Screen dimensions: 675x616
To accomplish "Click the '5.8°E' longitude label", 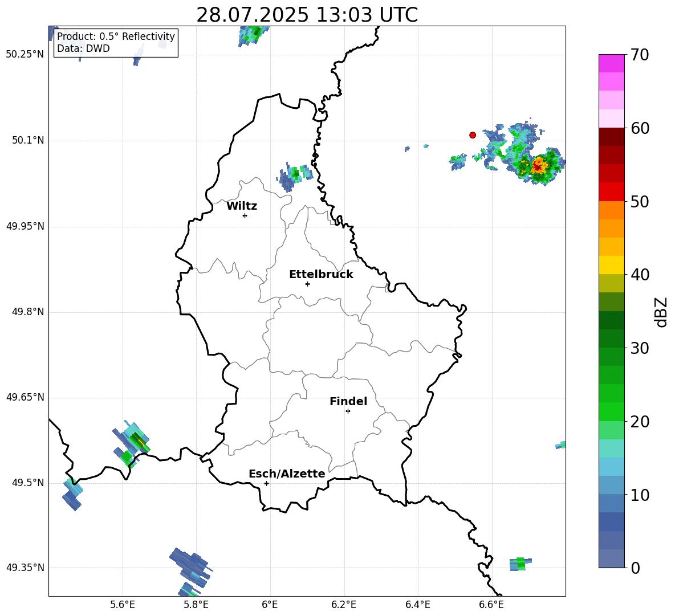I will pyautogui.click(x=196, y=605).
